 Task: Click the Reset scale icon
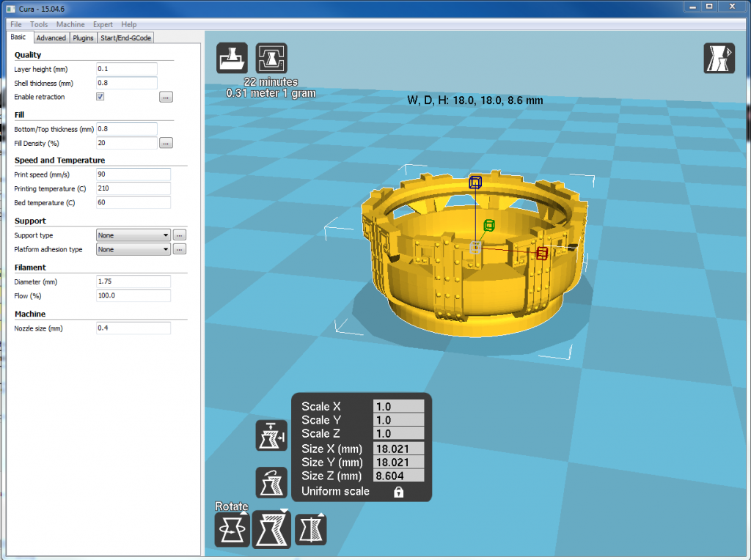tap(271, 482)
